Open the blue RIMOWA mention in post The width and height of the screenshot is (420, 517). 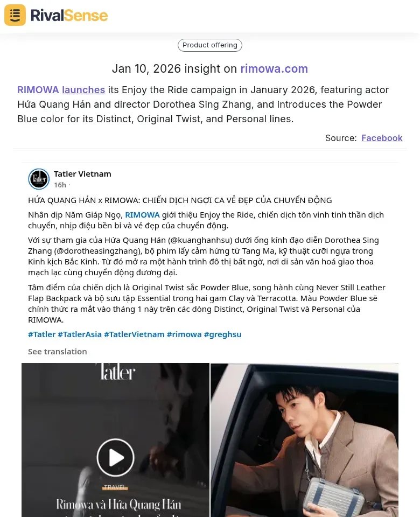(142, 215)
